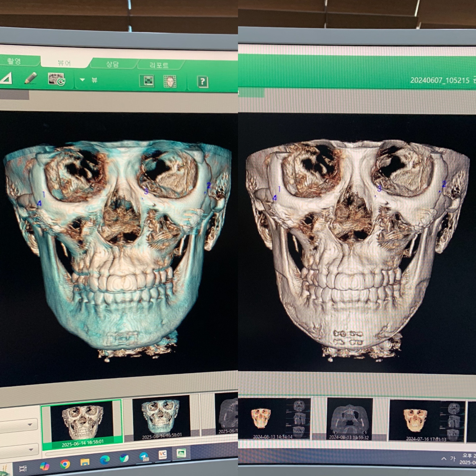
Task: Show hidden system tray icons
Action: (444, 458)
